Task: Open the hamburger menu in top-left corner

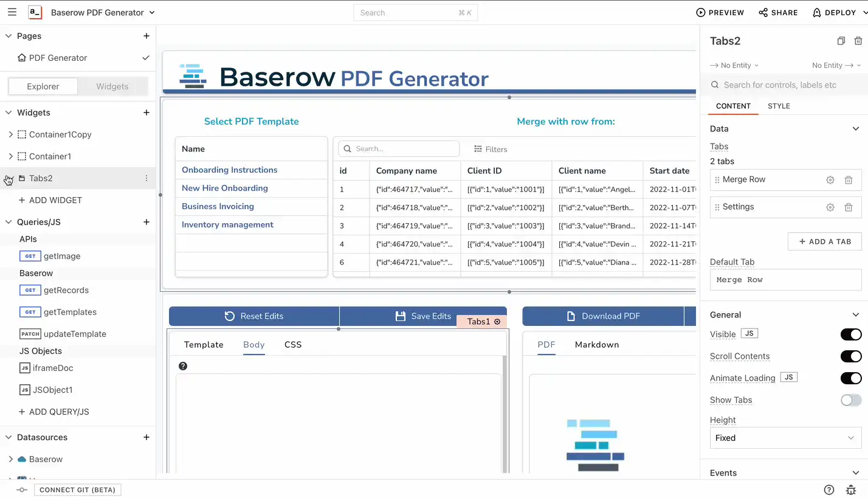Action: [x=12, y=12]
